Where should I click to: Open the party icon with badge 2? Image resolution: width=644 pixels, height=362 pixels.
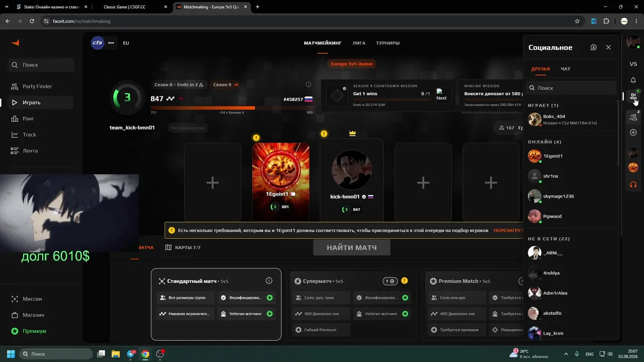pos(633,117)
